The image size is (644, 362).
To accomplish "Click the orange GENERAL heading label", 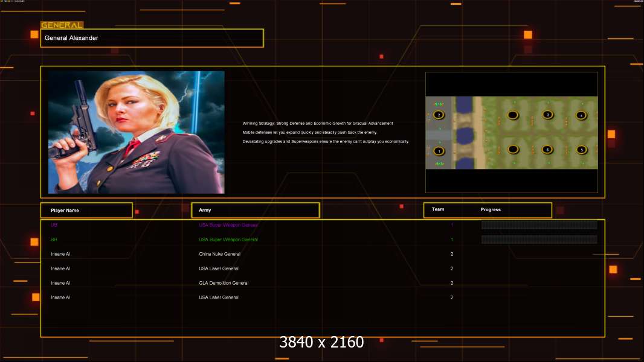I will pos(62,25).
